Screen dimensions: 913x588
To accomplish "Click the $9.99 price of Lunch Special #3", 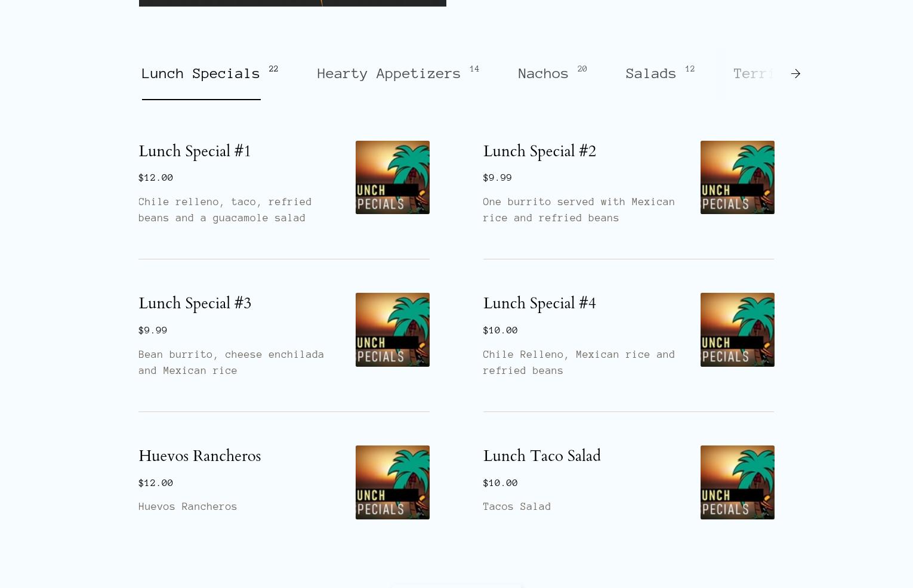I will click(x=153, y=330).
